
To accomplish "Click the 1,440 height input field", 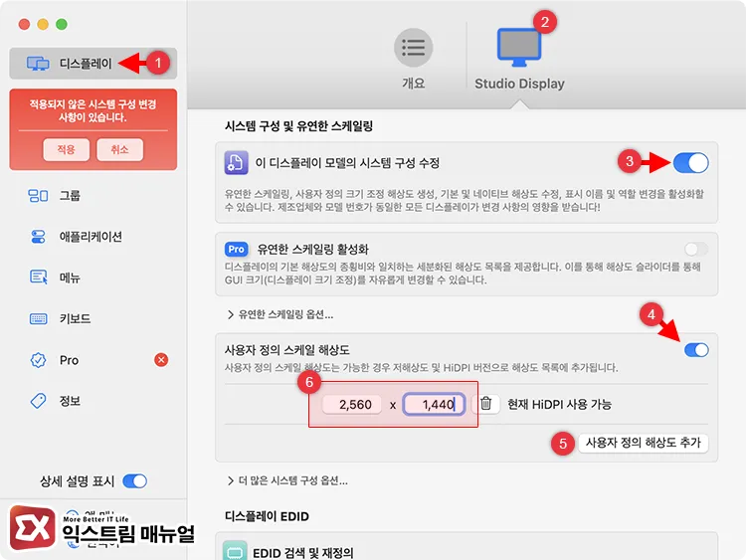I will [434, 405].
